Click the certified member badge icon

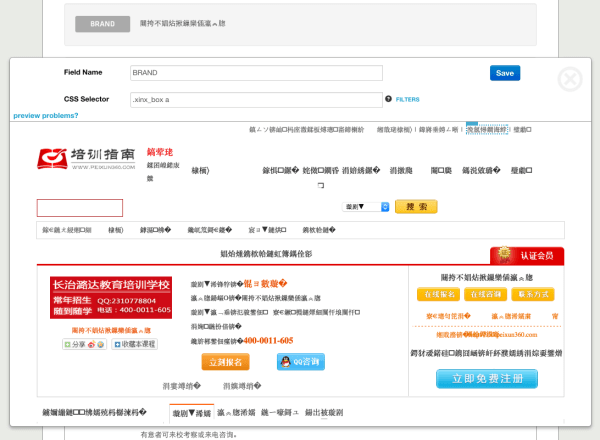pos(504,254)
